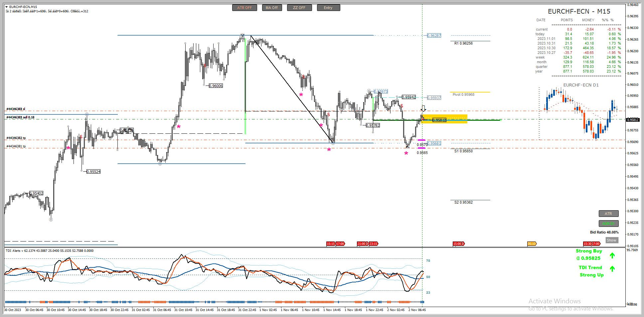Select the 15:15 red time marker
Image resolution: width=644 pixels, height=317 pixels.
tap(331, 244)
